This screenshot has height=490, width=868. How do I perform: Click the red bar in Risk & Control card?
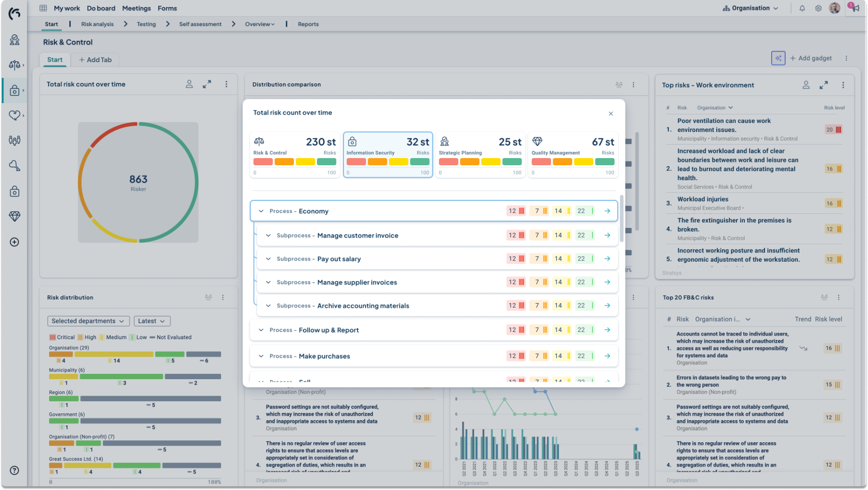263,162
